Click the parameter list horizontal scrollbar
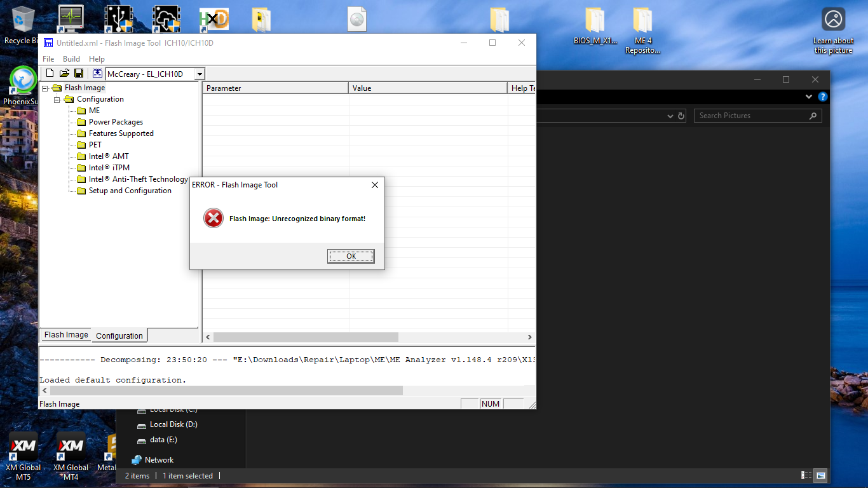Screen dimensions: 868x488 click(x=305, y=337)
